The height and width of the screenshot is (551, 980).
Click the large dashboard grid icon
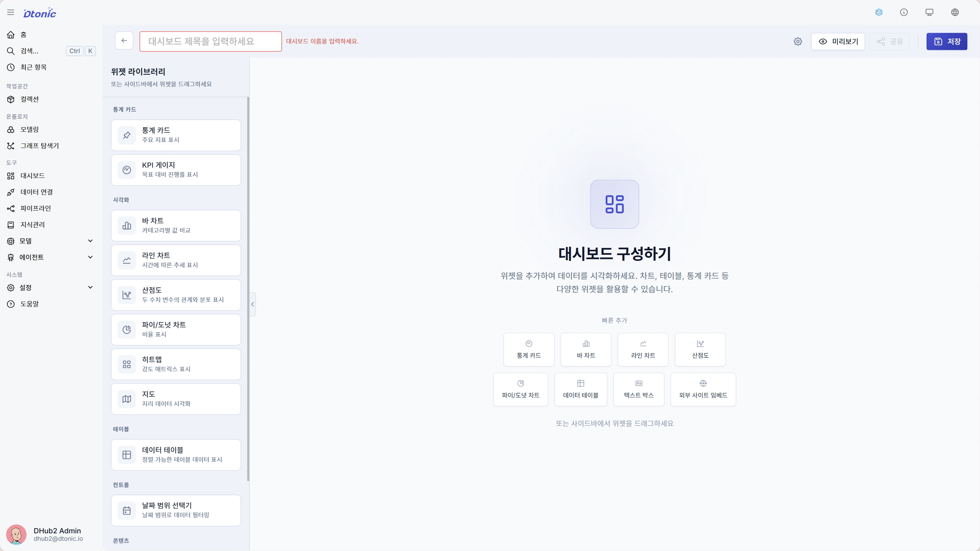tap(615, 204)
